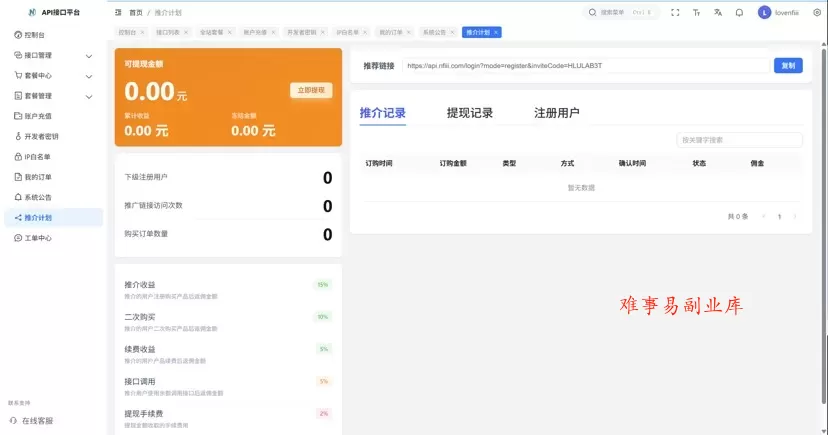
Task: Open 系统公告 in the sidebar
Action: (x=53, y=197)
